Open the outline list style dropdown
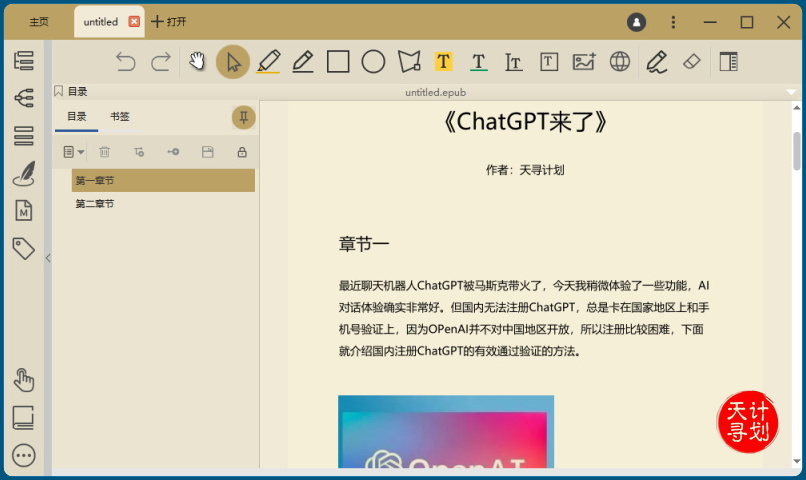806x480 pixels. coord(74,152)
